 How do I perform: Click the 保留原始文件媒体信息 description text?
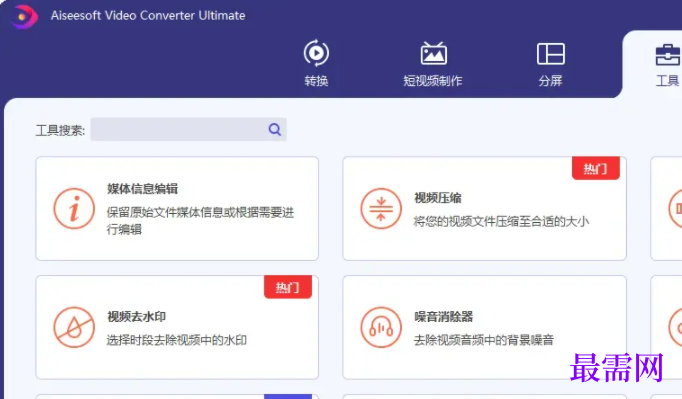coord(200,221)
